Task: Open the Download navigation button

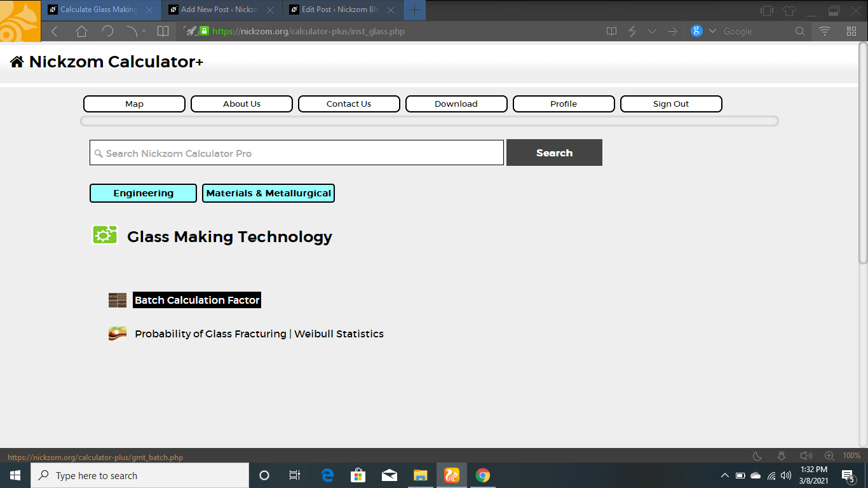Action: pos(456,104)
